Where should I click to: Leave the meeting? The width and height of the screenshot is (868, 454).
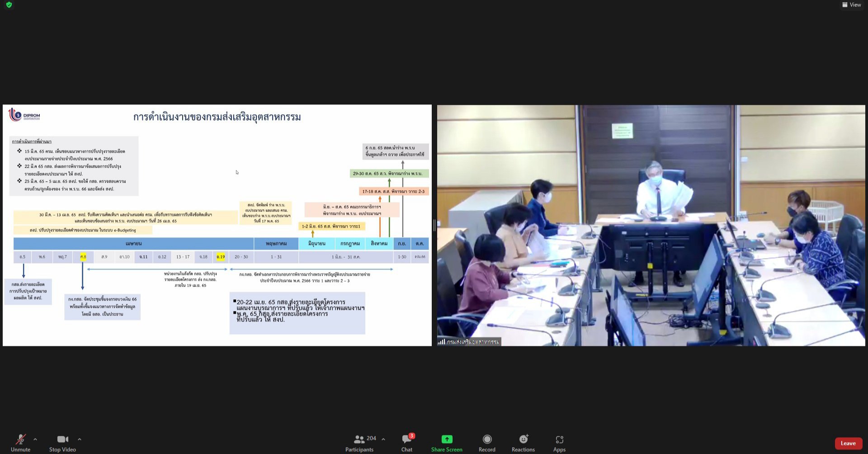[848, 443]
